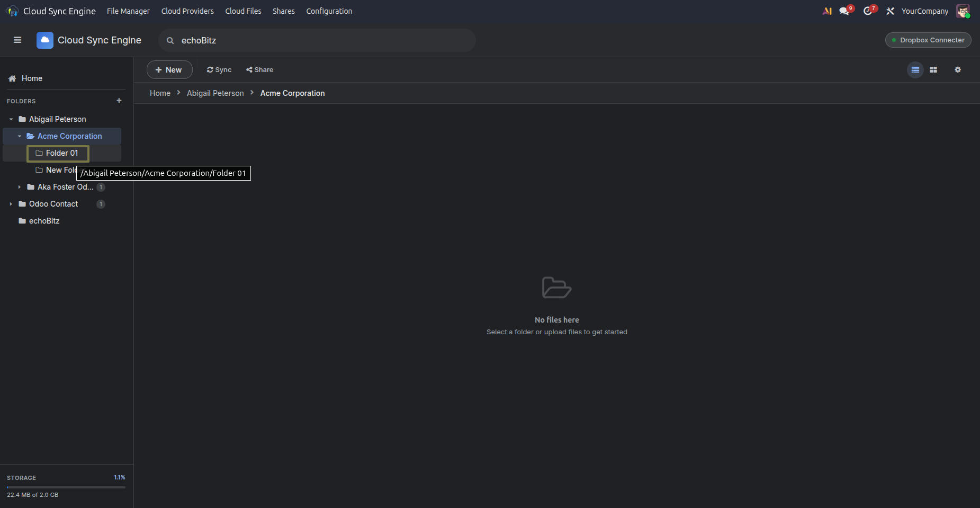Open the Cloud Providers menu
Image resolution: width=980 pixels, height=508 pixels.
tap(187, 11)
